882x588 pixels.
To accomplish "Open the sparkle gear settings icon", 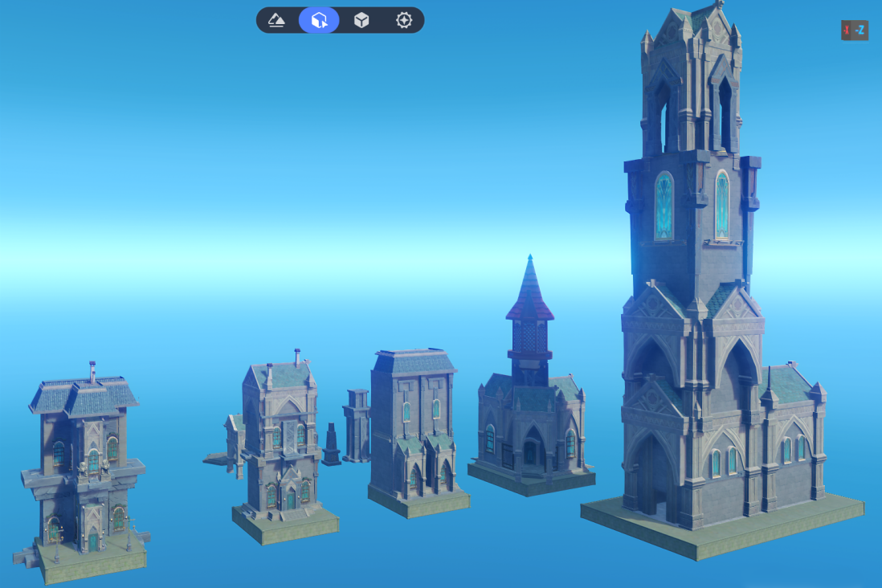I will (x=404, y=20).
